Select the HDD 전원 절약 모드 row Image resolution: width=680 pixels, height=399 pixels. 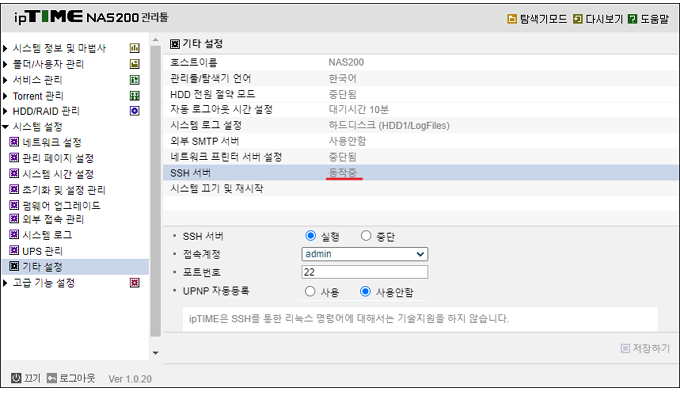point(421,94)
